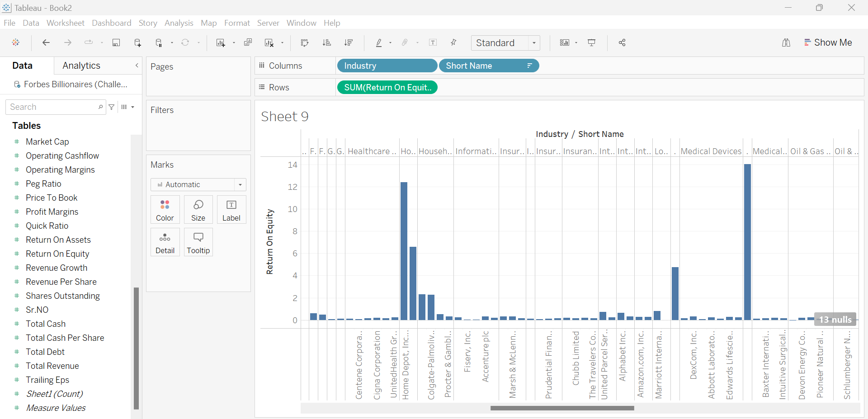Open the Analysis menu
This screenshot has width=868, height=419.
[179, 23]
